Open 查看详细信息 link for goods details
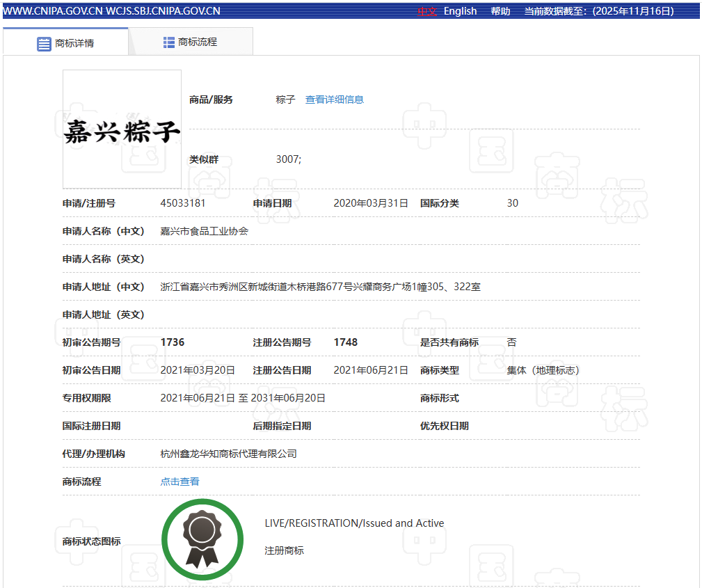The width and height of the screenshot is (702, 588). 334,100
